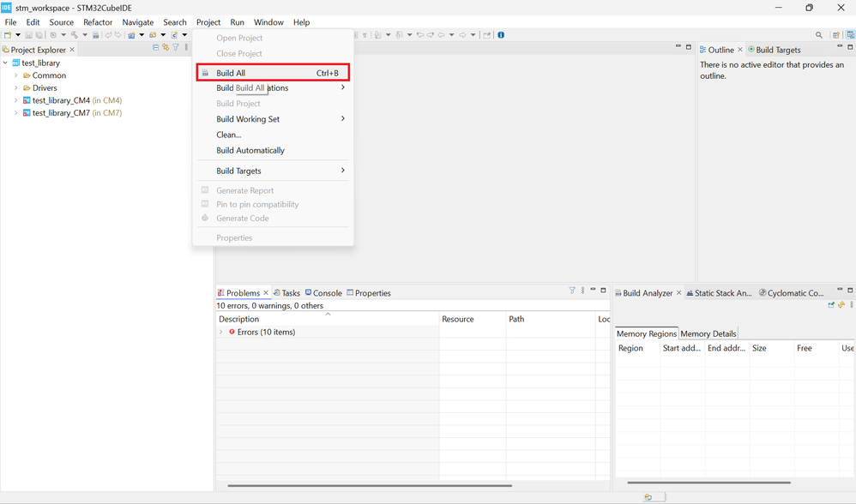Click the Build Analyzer export icon

pos(831,304)
